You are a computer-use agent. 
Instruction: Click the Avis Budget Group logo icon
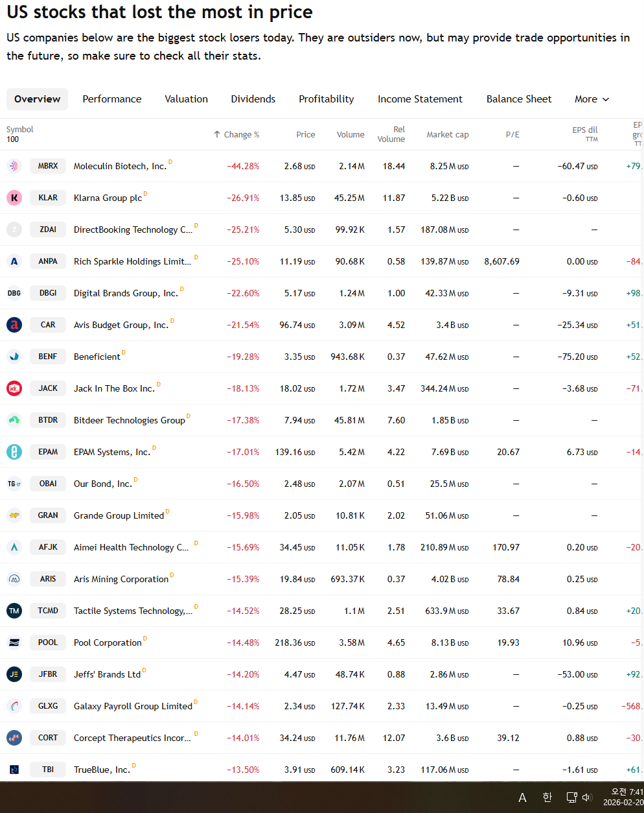point(14,325)
